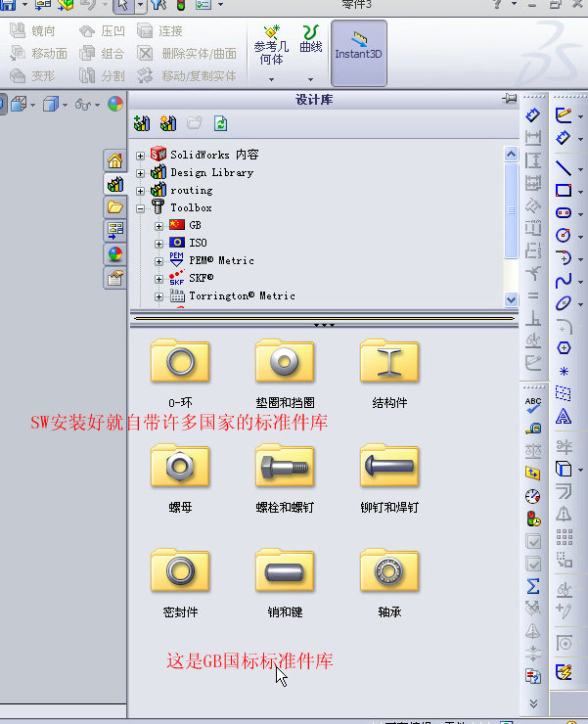Viewport: 588px width, 724px height.
Task: Expand the Torrington Metric node
Action: [x=158, y=296]
